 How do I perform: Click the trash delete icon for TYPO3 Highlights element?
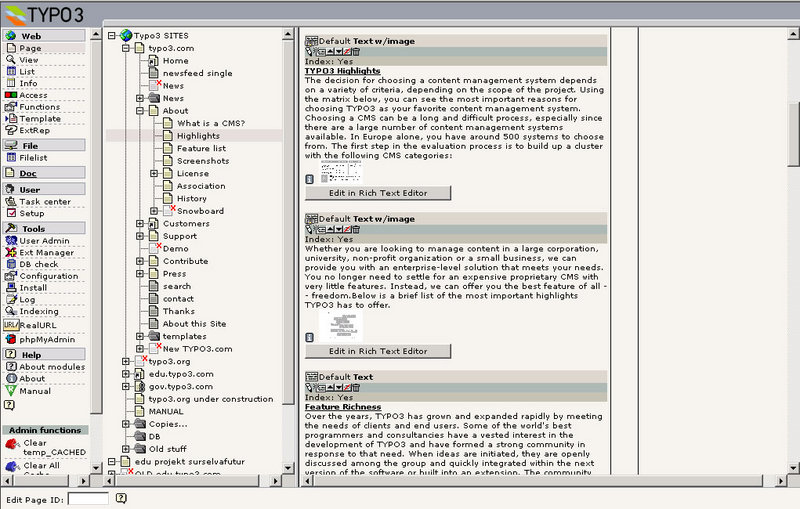[x=356, y=52]
